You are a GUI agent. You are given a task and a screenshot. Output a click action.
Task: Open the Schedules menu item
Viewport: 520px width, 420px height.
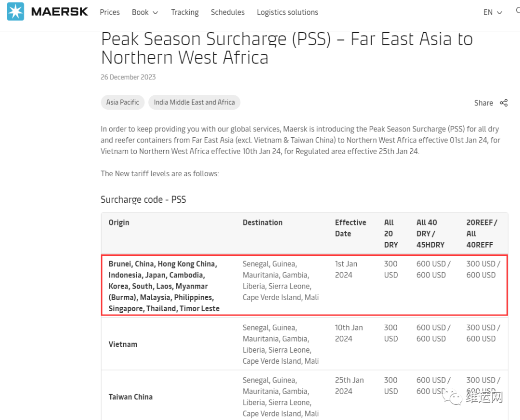[x=227, y=12]
